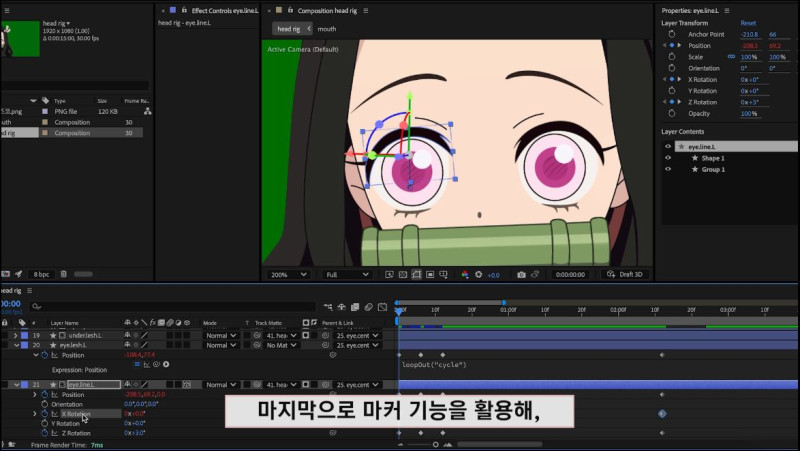Switch to the mouth composition tab
The width and height of the screenshot is (800, 451).
(x=327, y=29)
